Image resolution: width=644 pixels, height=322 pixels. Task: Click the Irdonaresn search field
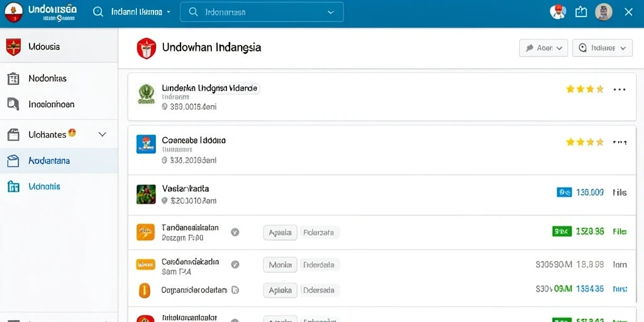coord(262,12)
